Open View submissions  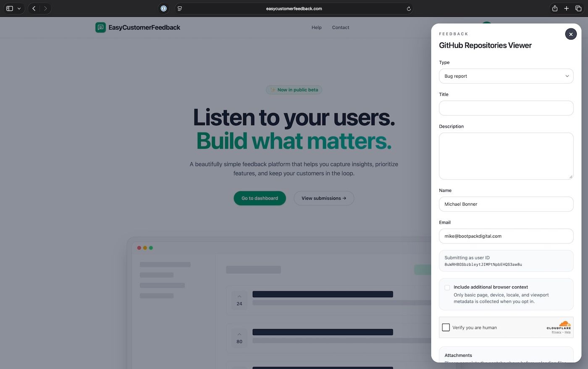[323, 198]
